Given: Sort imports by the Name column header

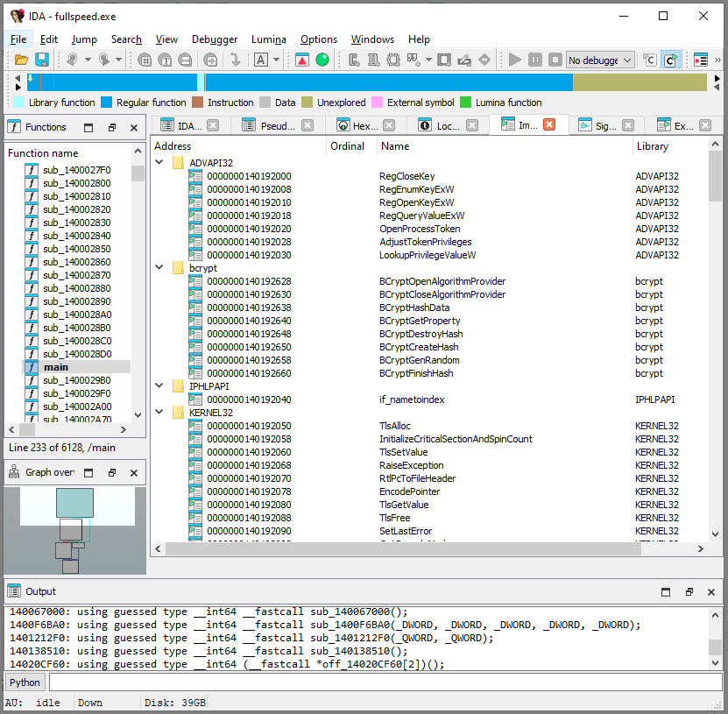Looking at the screenshot, I should [x=396, y=146].
